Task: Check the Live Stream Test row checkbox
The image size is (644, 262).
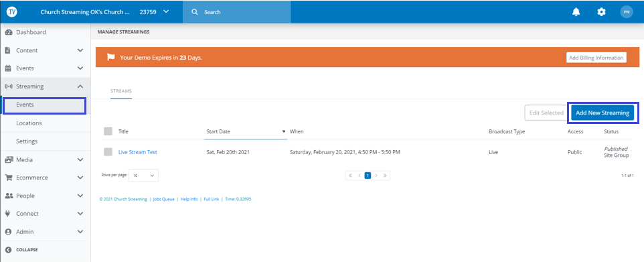Action: pos(108,151)
